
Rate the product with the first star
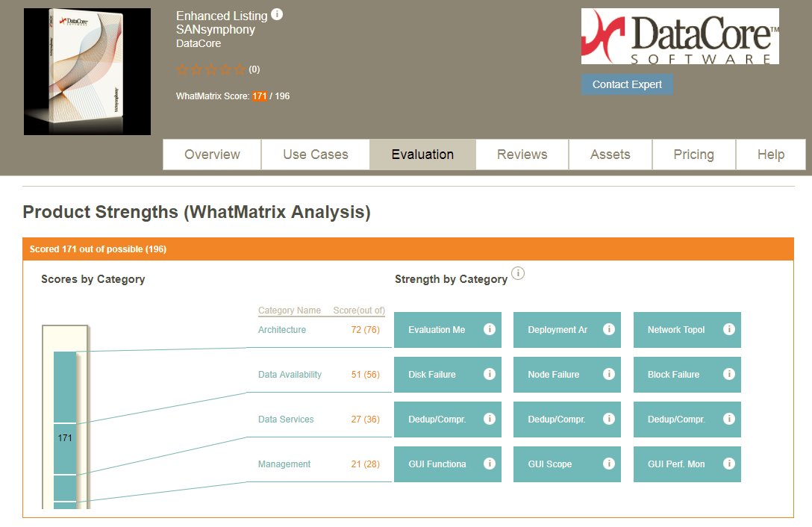[x=180, y=69]
